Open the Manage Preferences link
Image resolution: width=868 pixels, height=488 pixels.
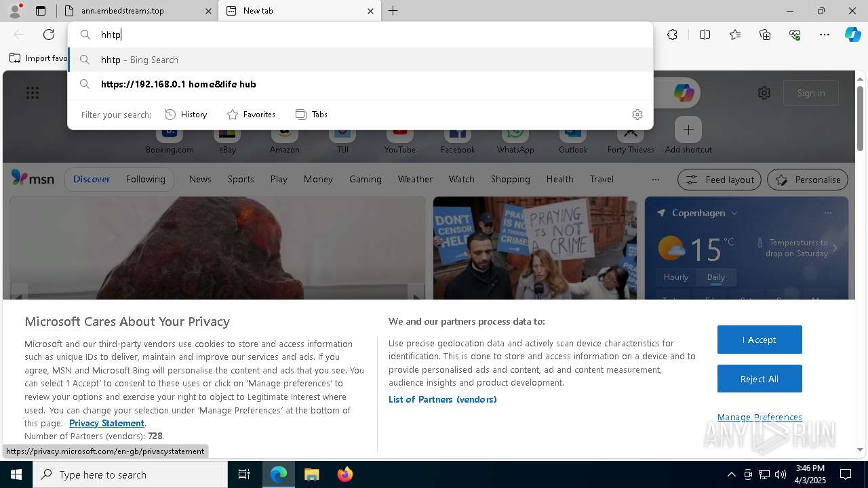point(759,417)
